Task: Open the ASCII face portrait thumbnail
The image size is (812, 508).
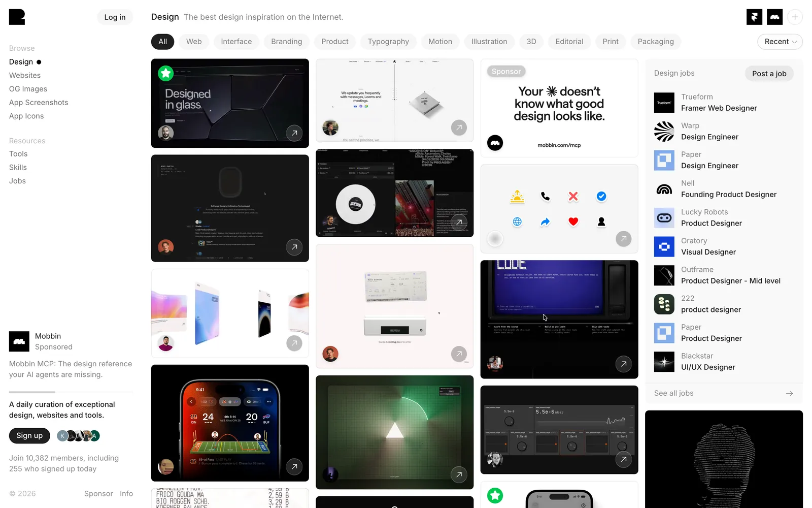Action: [x=724, y=459]
